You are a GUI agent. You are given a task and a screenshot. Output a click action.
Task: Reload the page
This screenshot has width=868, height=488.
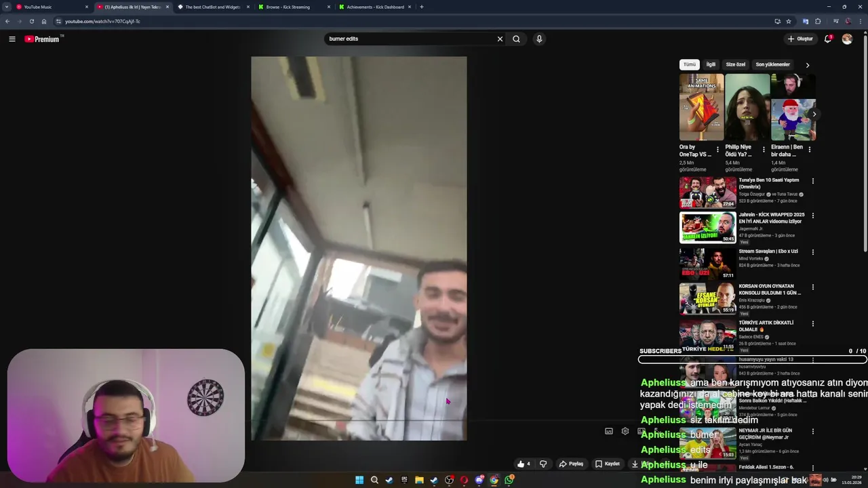[31, 21]
